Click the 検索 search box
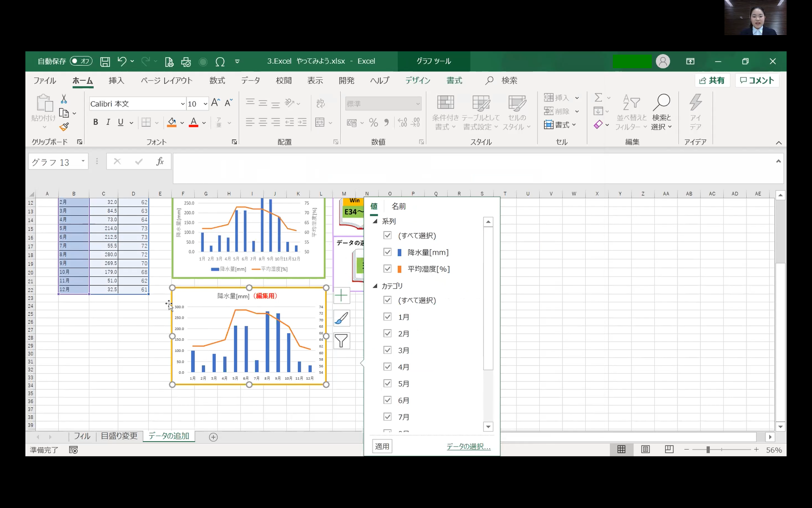Viewport: 812px width, 508px height. pyautogui.click(x=502, y=80)
